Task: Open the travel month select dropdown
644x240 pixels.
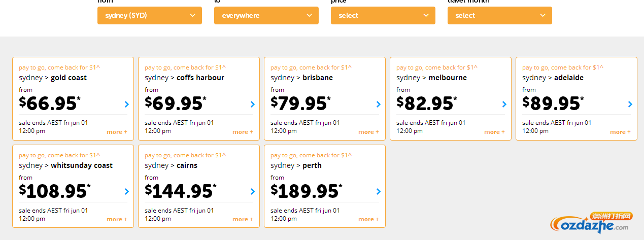Action: pyautogui.click(x=500, y=15)
